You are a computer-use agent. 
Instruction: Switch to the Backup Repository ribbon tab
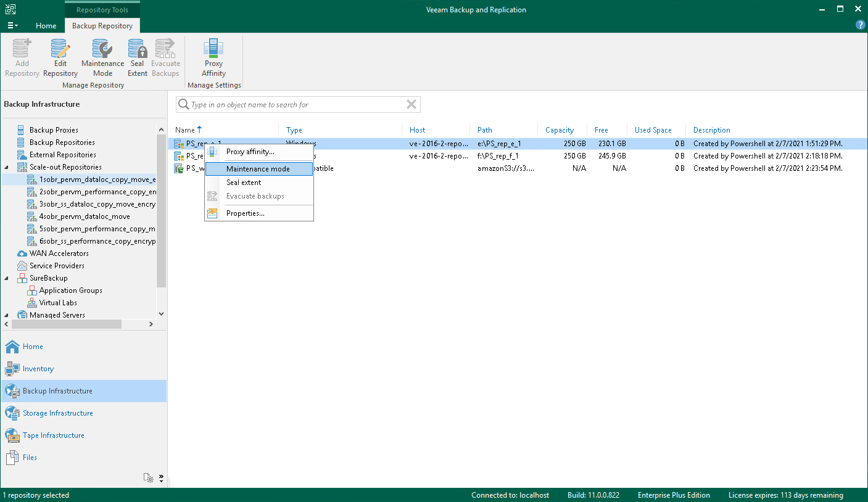pyautogui.click(x=102, y=26)
